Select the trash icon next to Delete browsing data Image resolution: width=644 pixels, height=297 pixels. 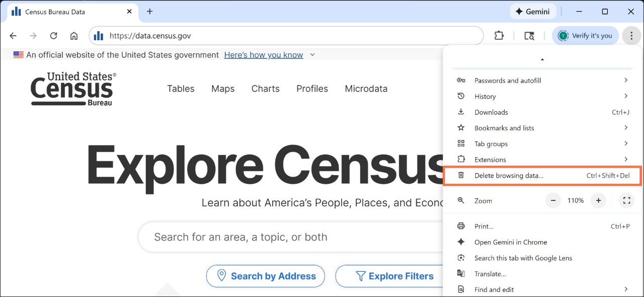pyautogui.click(x=461, y=175)
